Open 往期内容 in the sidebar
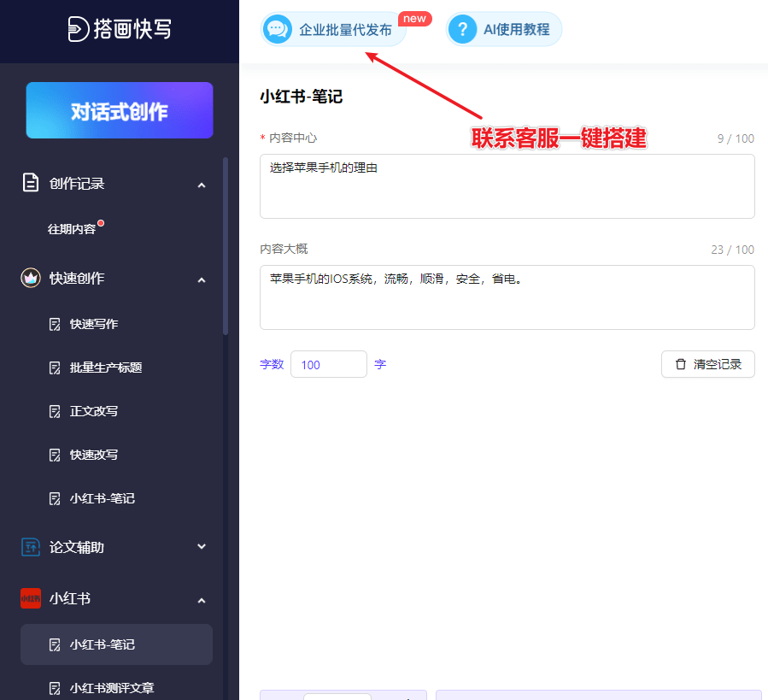The height and width of the screenshot is (700, 768). click(72, 229)
